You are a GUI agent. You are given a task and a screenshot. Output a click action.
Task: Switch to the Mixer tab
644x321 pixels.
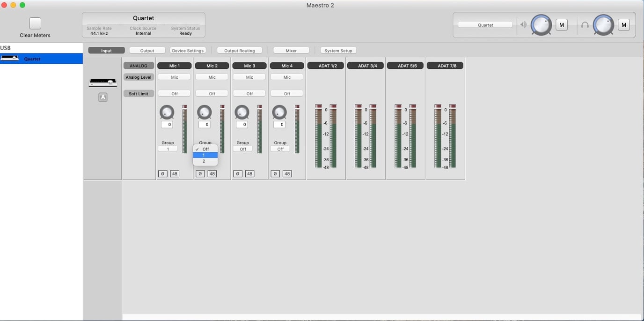(x=291, y=51)
